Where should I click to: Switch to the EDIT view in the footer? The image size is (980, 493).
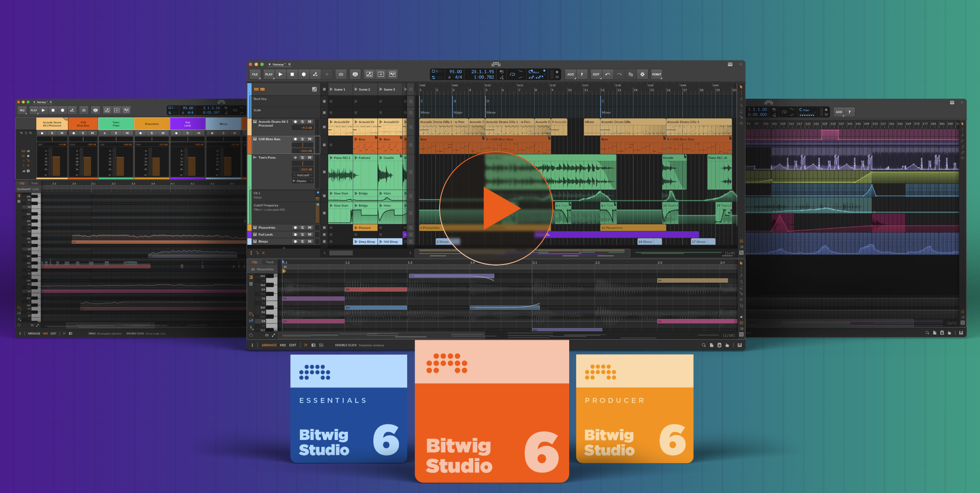tap(293, 345)
